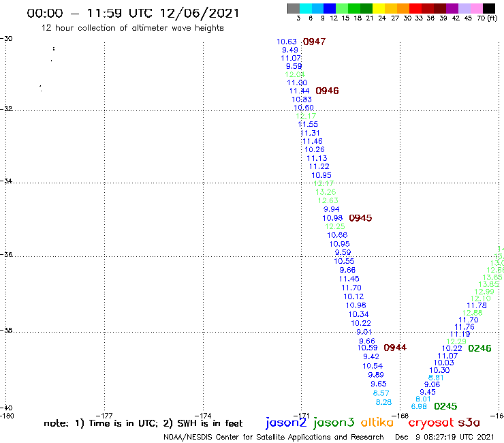
Task: Select the yellow swatch in the color scale
Action: 378,8
